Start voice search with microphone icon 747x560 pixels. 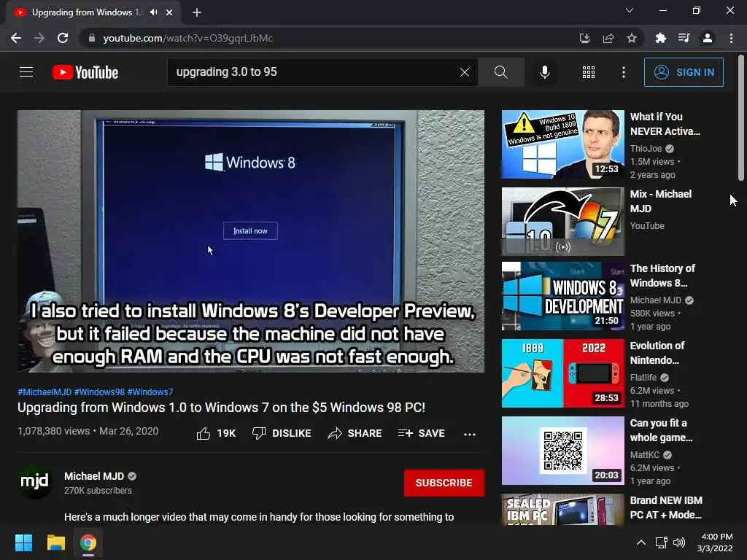(x=544, y=72)
